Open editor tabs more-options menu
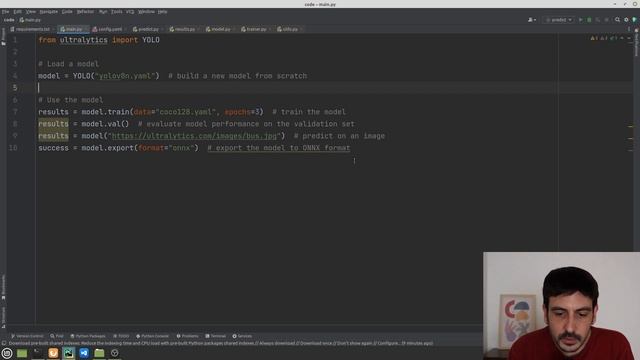 (x=629, y=29)
